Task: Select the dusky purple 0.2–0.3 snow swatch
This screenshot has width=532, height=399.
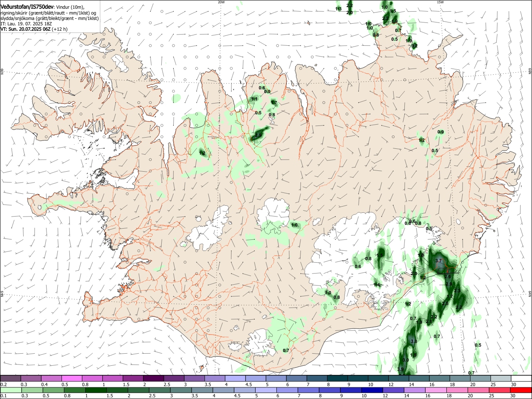Action: coord(11,379)
